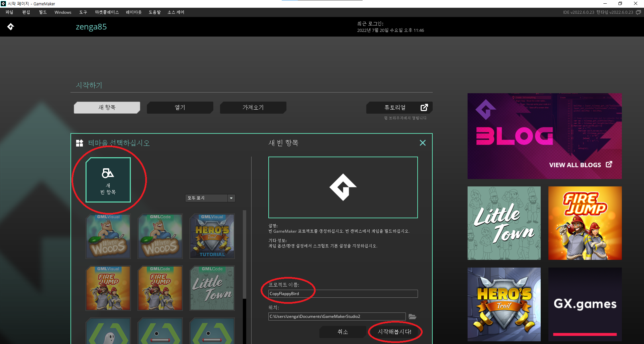The height and width of the screenshot is (344, 644).
Task: Click the 시작해봅시다! button
Action: pyautogui.click(x=394, y=332)
